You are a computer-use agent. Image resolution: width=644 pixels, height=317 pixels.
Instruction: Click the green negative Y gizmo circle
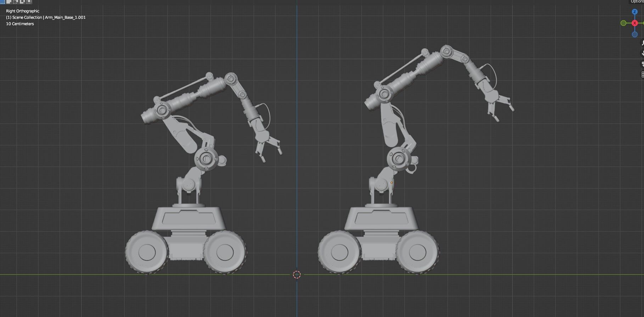[x=623, y=23]
